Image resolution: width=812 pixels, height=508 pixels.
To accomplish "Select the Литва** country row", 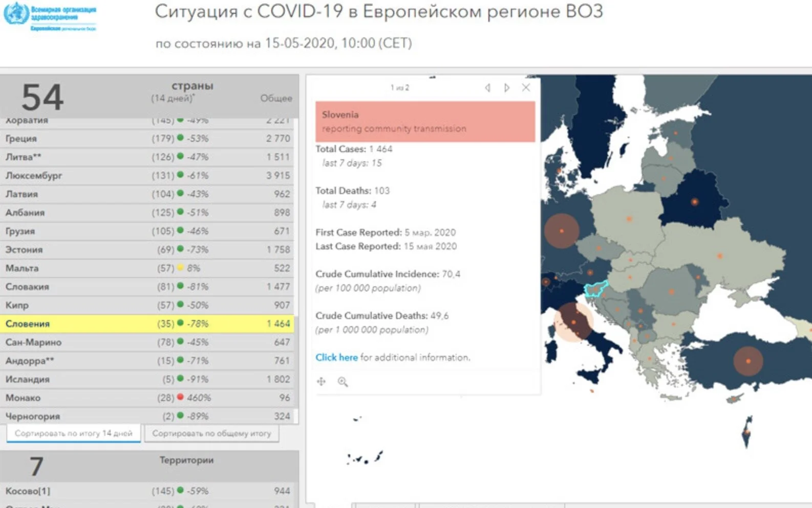I will 147,157.
